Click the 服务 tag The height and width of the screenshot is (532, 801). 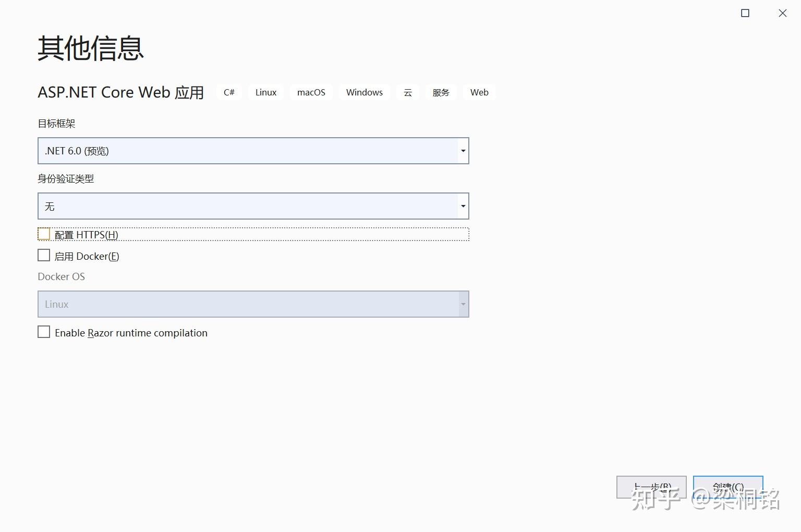point(441,92)
